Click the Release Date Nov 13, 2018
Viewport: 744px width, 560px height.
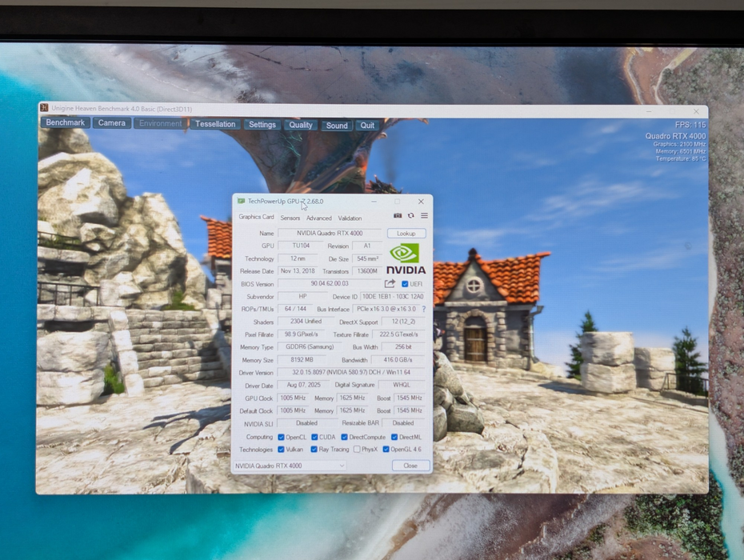298,271
